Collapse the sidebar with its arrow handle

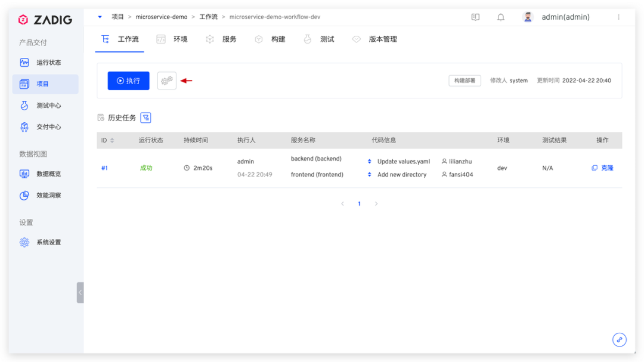(80, 293)
